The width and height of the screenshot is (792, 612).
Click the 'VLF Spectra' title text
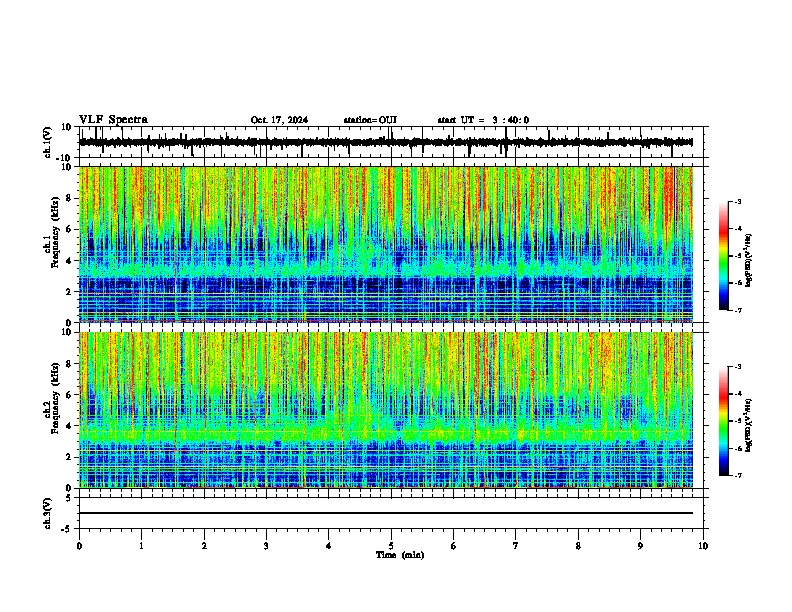(x=113, y=119)
